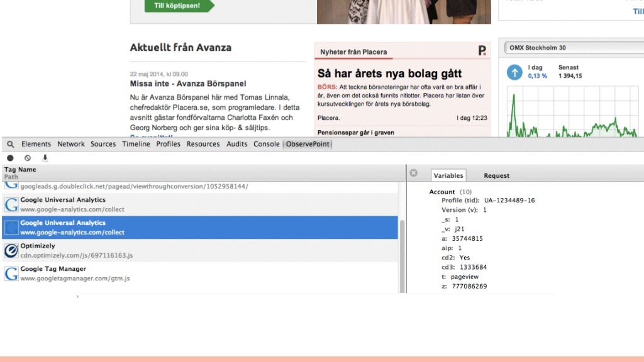This screenshot has height=362, width=644.
Task: Click the Tag Name column header
Action: point(20,169)
